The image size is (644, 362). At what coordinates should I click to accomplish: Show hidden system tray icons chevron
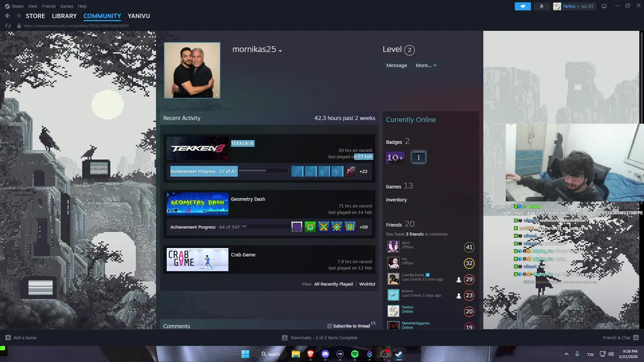566,354
